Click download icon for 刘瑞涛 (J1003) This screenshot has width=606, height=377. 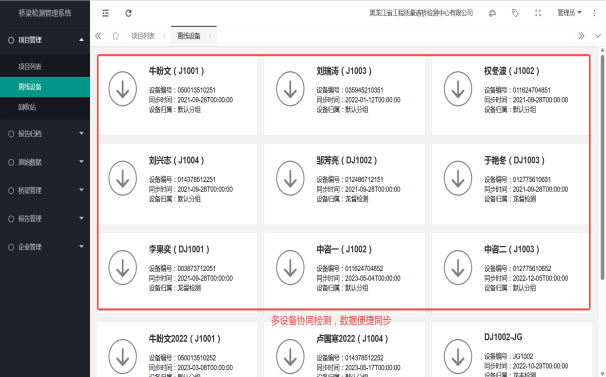pos(290,89)
